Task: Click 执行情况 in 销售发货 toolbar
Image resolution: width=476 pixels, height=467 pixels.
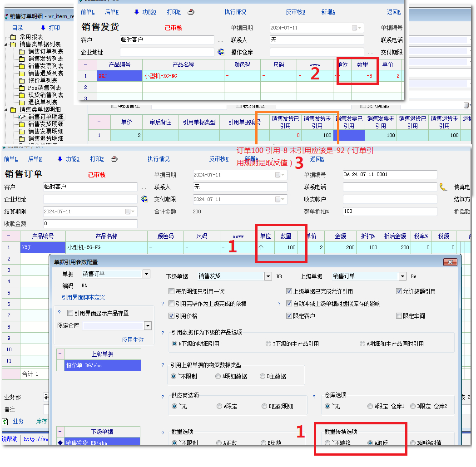Action: click(235, 12)
